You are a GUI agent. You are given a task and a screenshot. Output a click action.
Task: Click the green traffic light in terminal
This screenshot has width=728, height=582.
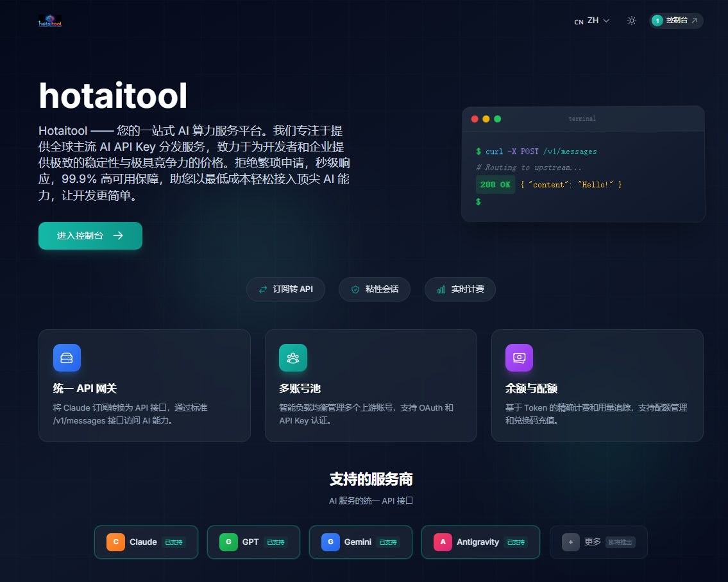click(x=497, y=119)
